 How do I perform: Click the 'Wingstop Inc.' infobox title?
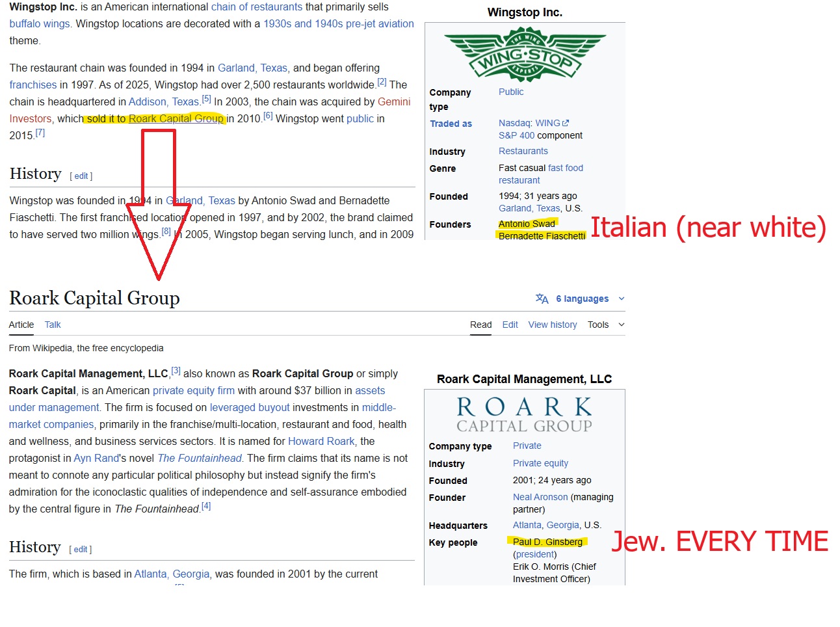525,12
